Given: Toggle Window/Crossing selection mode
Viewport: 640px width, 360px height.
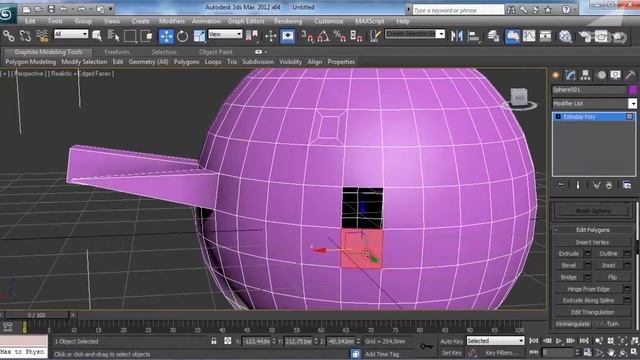Looking at the screenshot, I should tap(146, 36).
